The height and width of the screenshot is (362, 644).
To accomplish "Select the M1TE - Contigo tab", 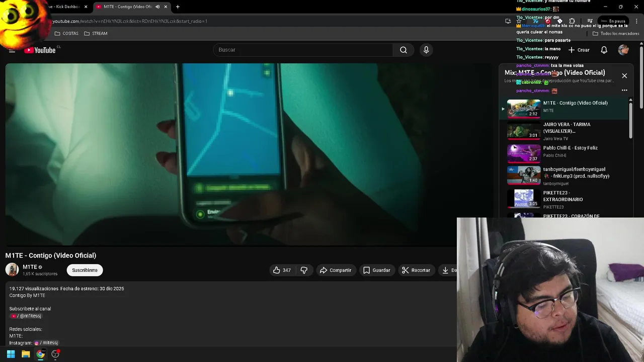I will (x=131, y=7).
